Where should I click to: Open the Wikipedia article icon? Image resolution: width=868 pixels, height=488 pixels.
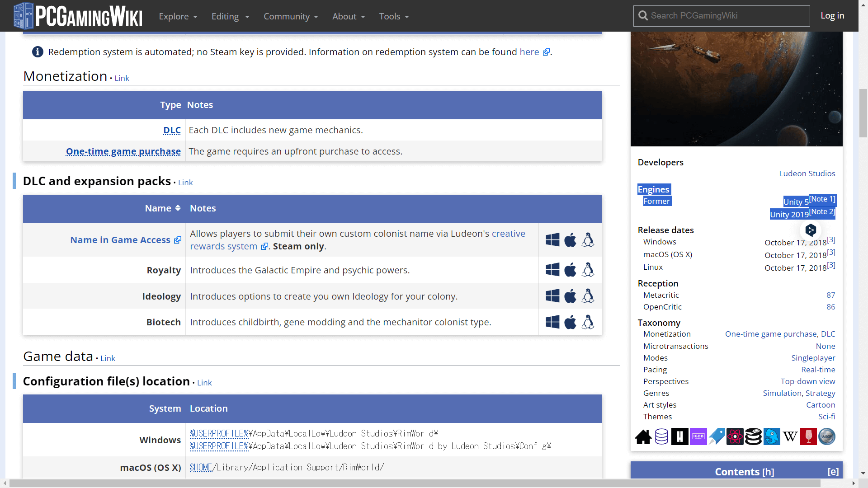(x=790, y=436)
